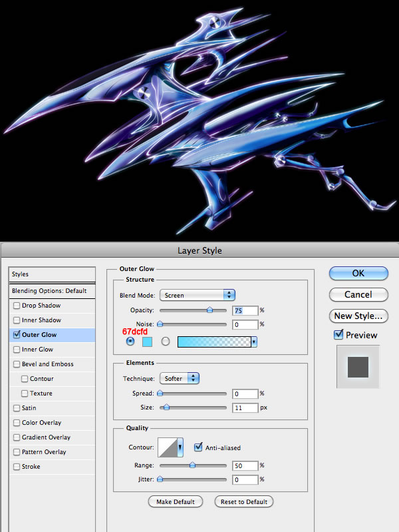Open the New Style dialog

[x=358, y=316]
